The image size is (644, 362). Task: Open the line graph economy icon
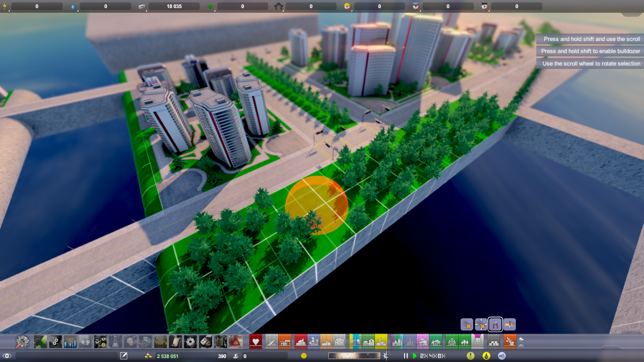click(160, 342)
